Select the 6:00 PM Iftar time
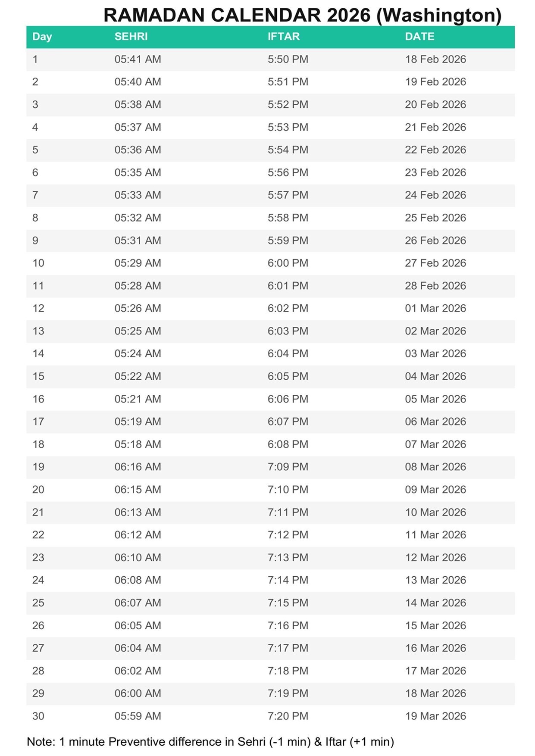The image size is (535, 756). point(288,263)
